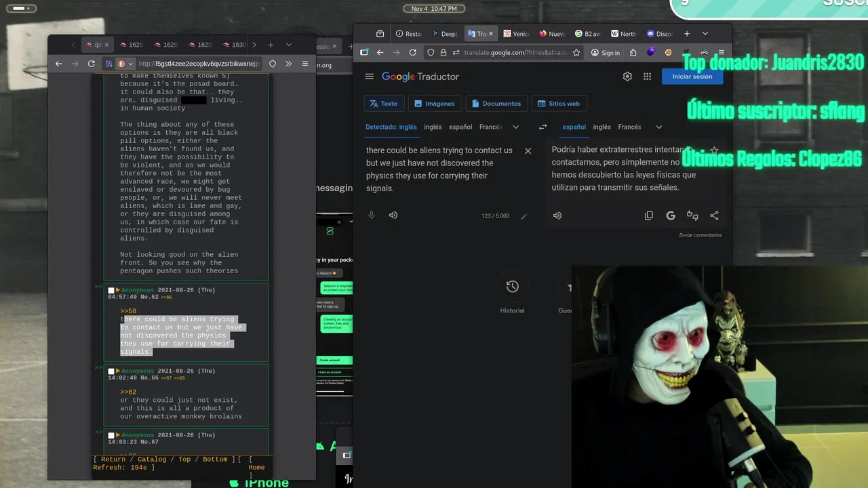Choose inglés as target language

(x=601, y=127)
